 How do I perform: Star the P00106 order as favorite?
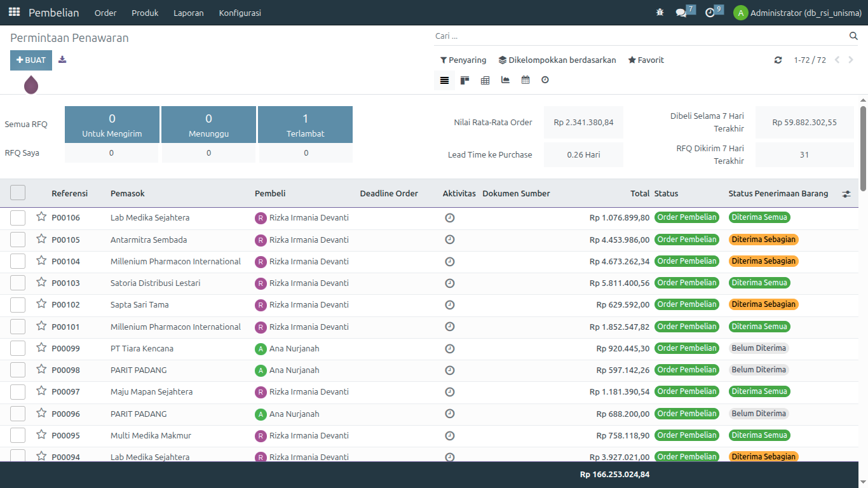point(41,217)
